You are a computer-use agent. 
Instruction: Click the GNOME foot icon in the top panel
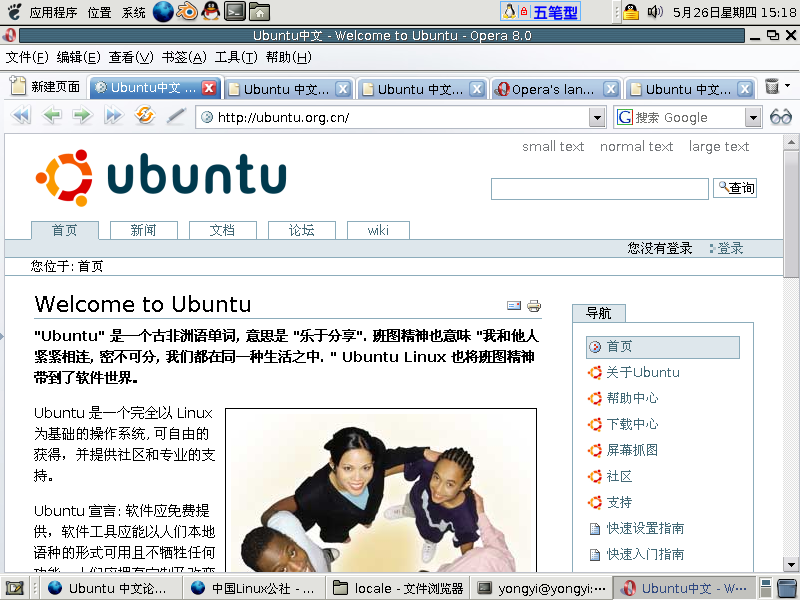pyautogui.click(x=14, y=11)
